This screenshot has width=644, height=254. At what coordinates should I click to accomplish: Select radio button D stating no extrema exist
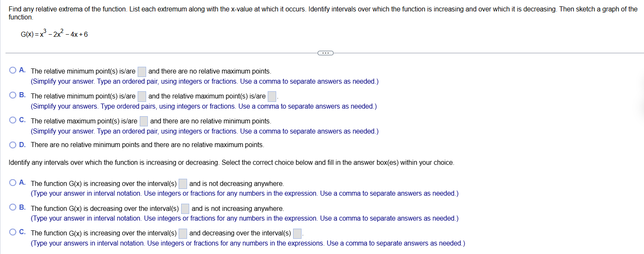tap(13, 145)
